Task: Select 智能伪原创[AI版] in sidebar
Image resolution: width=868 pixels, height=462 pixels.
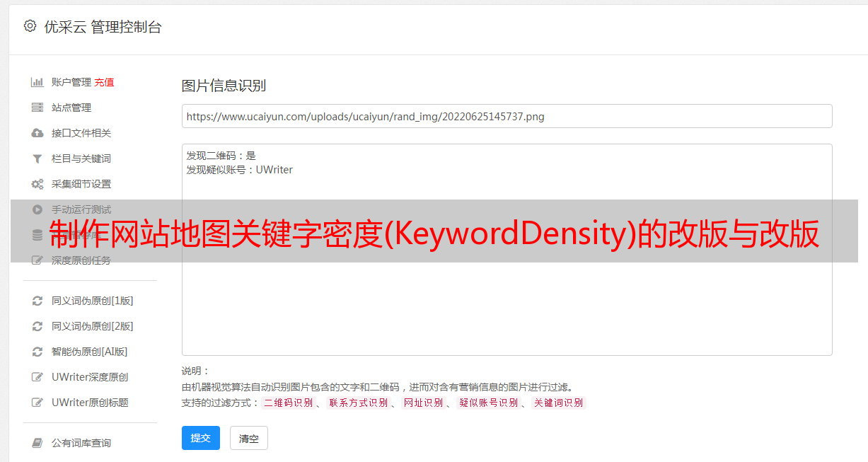Action: (90, 352)
